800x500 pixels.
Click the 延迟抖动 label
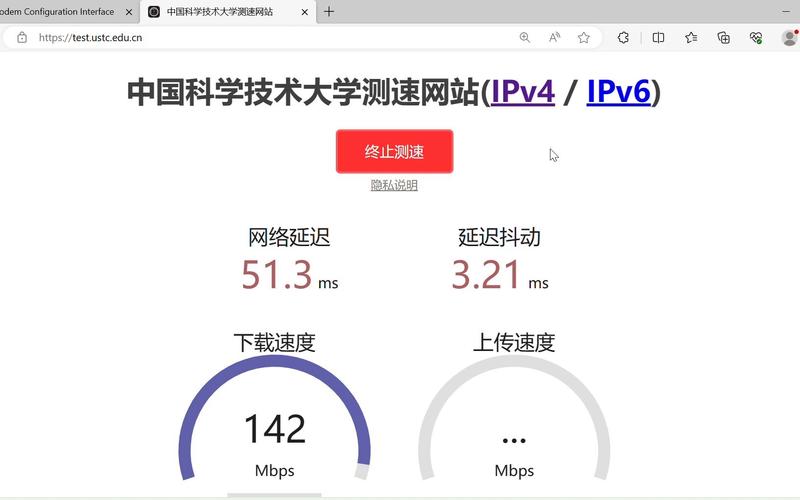499,237
